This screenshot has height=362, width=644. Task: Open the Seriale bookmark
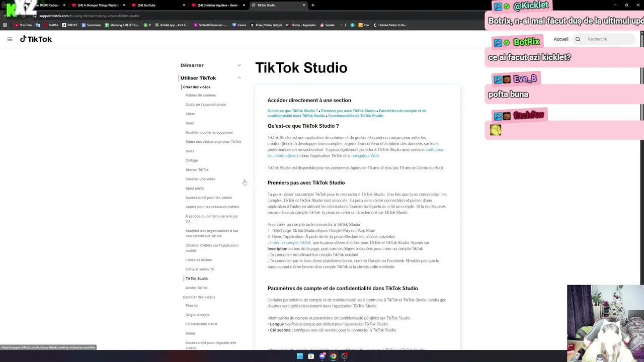point(328,25)
